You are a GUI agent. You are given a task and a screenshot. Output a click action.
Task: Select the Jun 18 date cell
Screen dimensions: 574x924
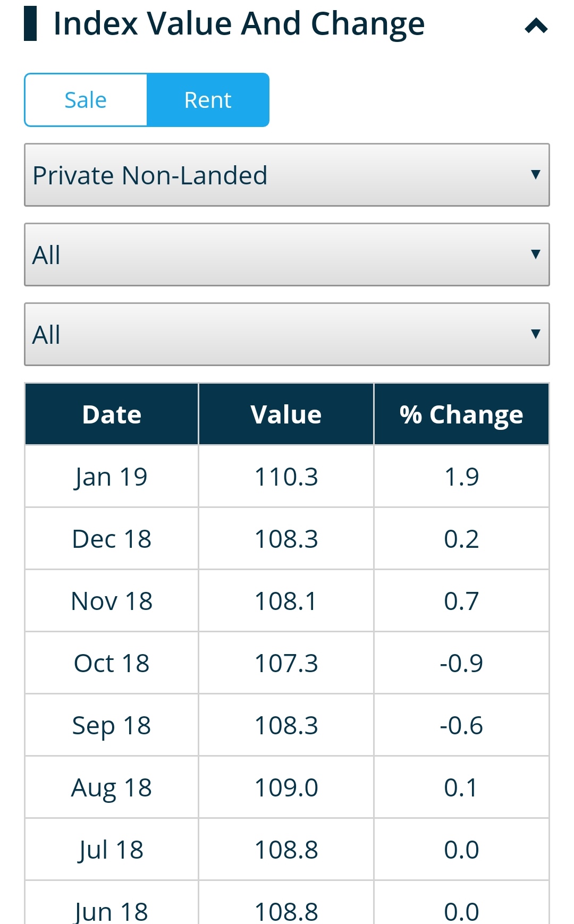(x=112, y=911)
